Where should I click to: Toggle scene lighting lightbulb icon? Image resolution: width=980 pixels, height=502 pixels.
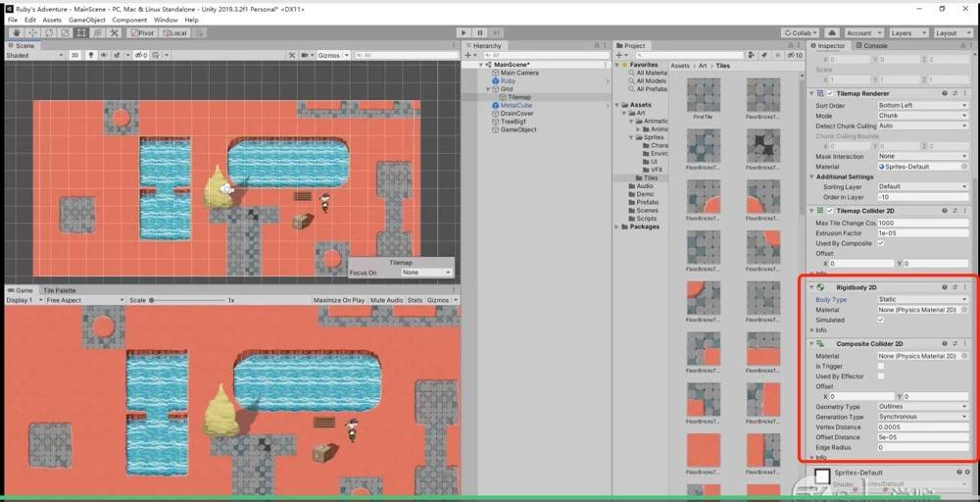tap(91, 55)
